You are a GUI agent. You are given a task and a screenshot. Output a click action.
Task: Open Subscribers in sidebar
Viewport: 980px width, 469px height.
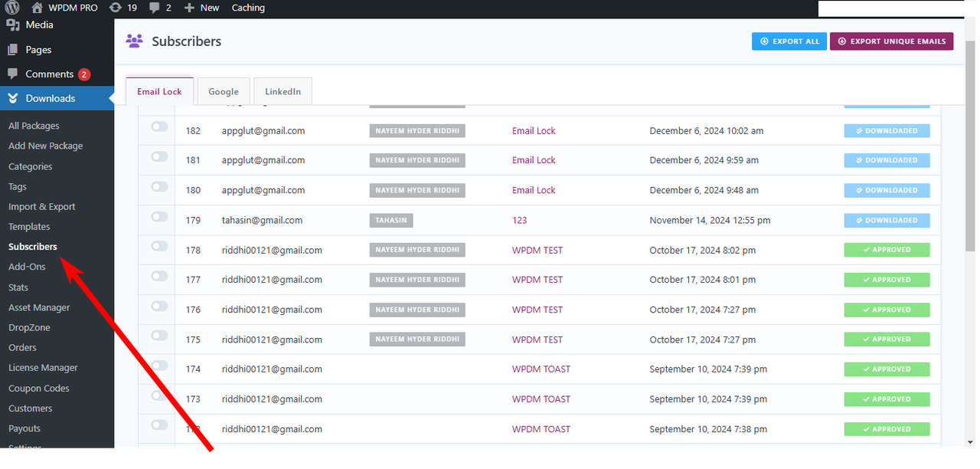click(32, 247)
